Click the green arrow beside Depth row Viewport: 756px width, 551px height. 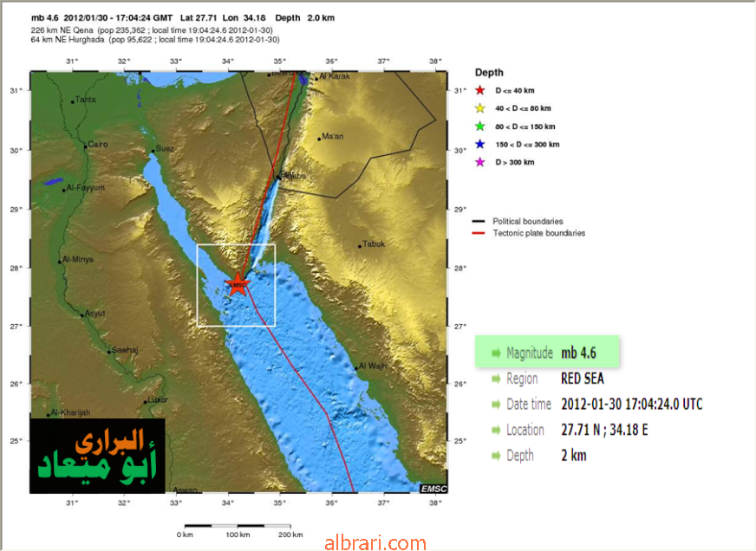[496, 456]
